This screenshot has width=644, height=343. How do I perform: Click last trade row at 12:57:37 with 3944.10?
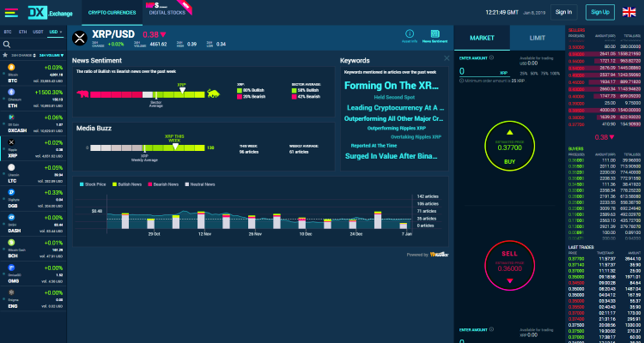pos(605,259)
